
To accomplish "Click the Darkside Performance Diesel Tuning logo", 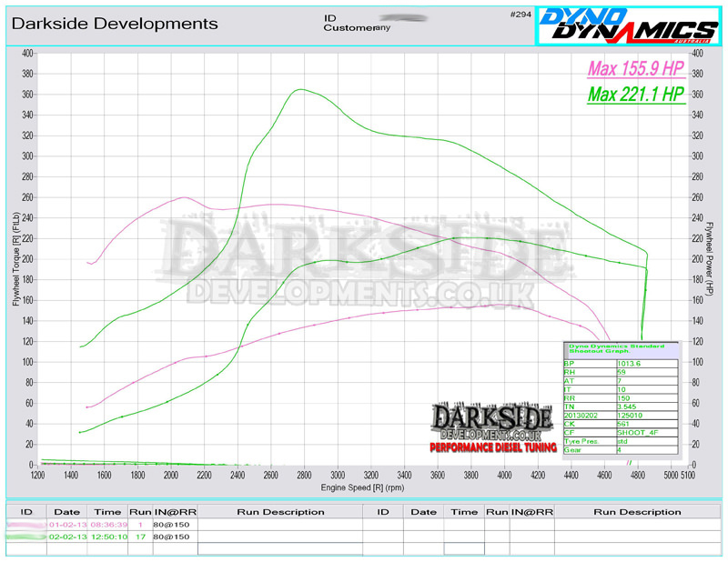I will 493,429.
